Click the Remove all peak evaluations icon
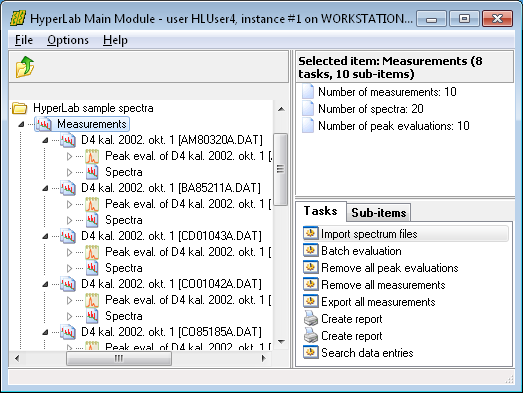Screen dimensions: 523x393 [x=311, y=267]
